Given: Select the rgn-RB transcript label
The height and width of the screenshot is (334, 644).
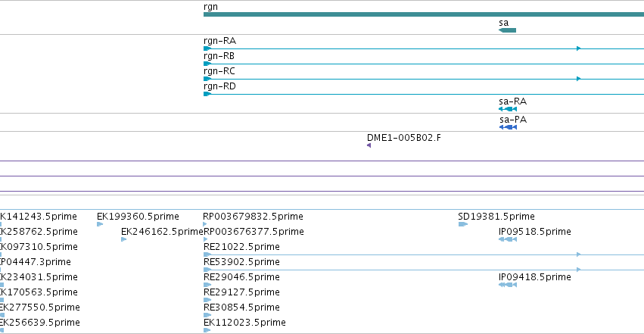Looking at the screenshot, I should tap(219, 56).
